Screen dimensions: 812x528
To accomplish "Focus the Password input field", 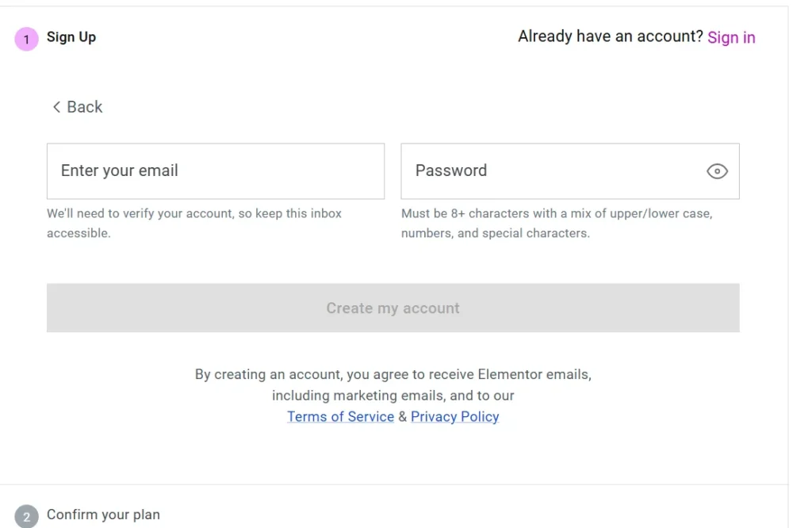I will [x=570, y=171].
